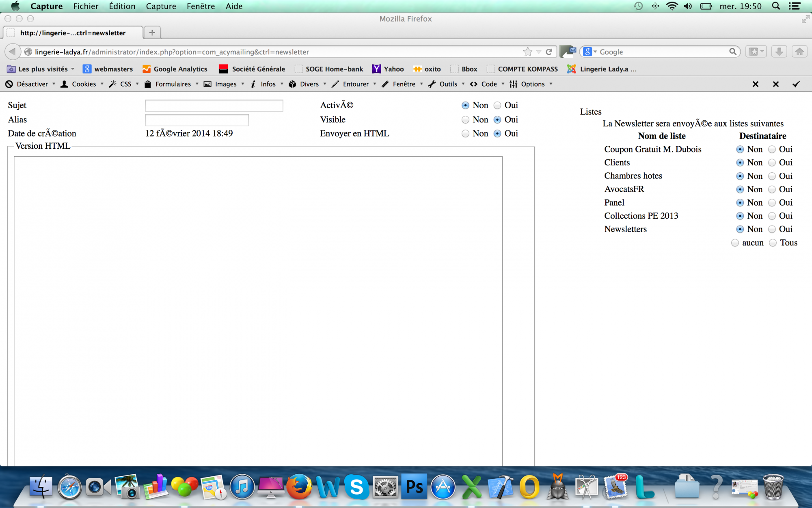Open Photoshop from the Dock
The width and height of the screenshot is (812, 508).
point(414,487)
